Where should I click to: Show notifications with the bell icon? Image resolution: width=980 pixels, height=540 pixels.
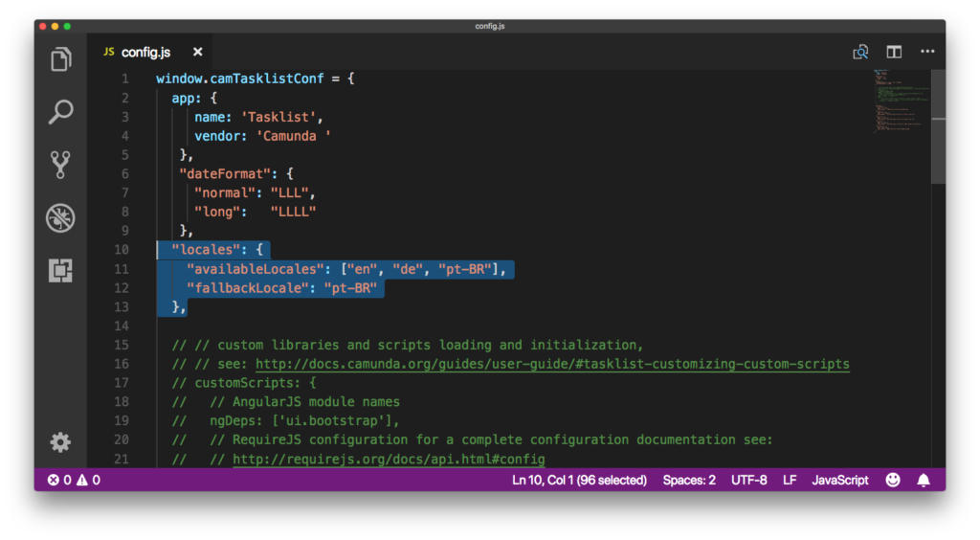pos(924,480)
